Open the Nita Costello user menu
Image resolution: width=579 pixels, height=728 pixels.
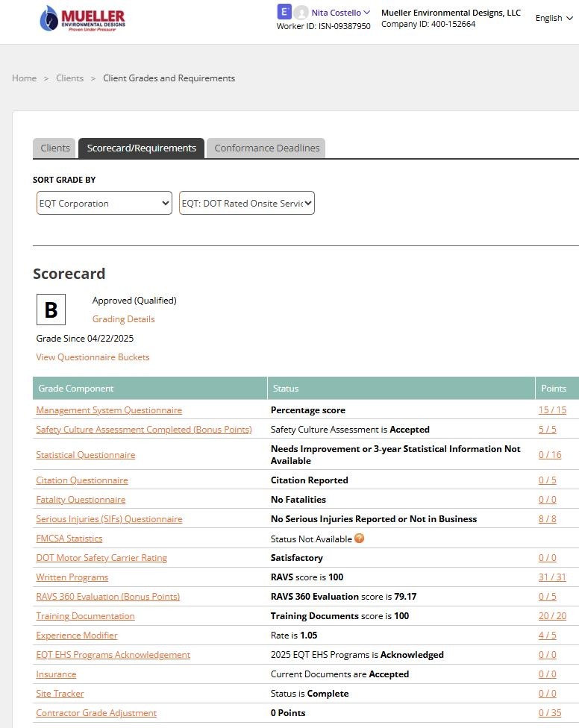click(341, 13)
